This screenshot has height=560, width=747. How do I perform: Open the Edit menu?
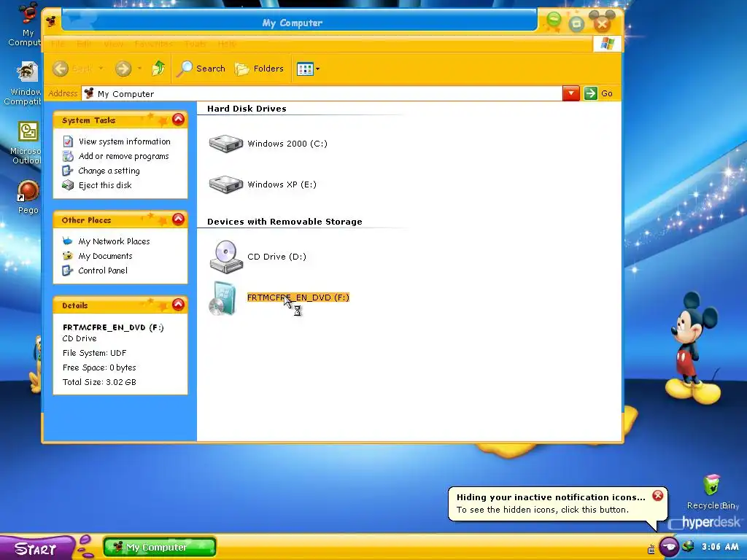(84, 44)
